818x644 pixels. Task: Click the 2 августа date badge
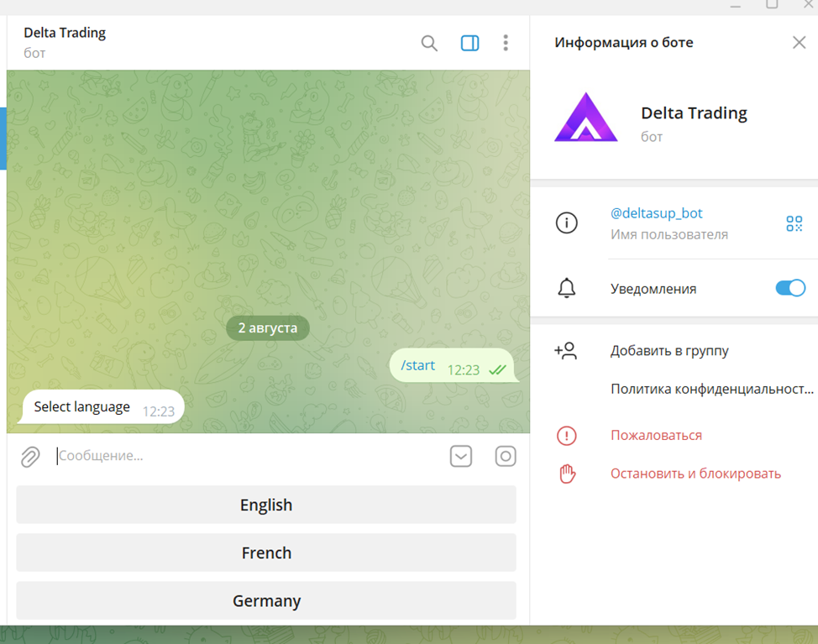click(268, 328)
